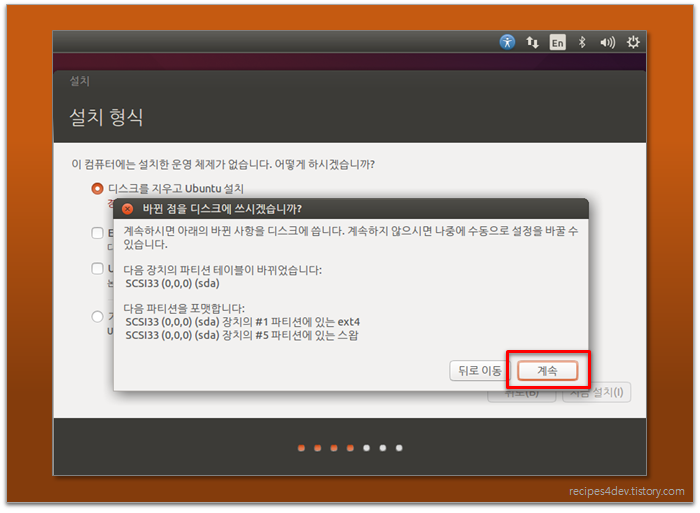This screenshot has width=700, height=513.
Task: Check the second installation option checkbox
Action: pyautogui.click(x=97, y=233)
